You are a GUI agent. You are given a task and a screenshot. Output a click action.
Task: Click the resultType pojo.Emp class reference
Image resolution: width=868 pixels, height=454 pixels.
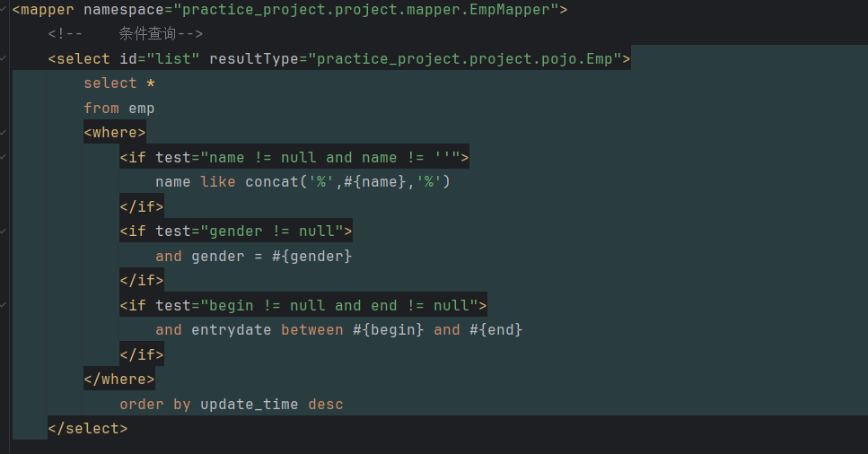(x=465, y=59)
